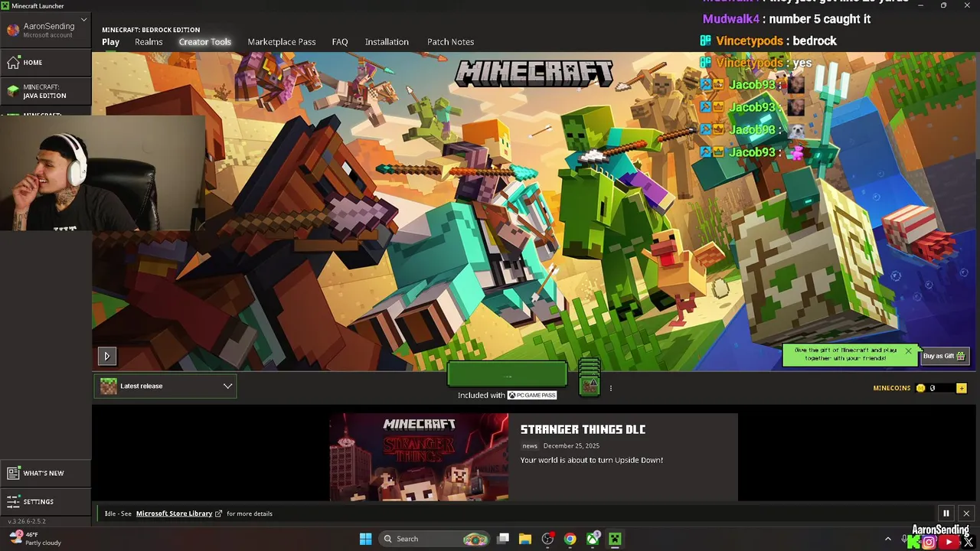Click the launcher version number text
The height and width of the screenshot is (551, 980).
[27, 521]
